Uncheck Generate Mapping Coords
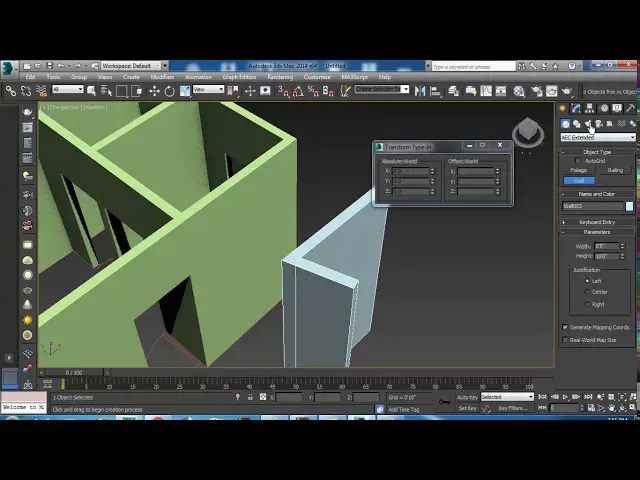The width and height of the screenshot is (640, 480). (x=565, y=327)
